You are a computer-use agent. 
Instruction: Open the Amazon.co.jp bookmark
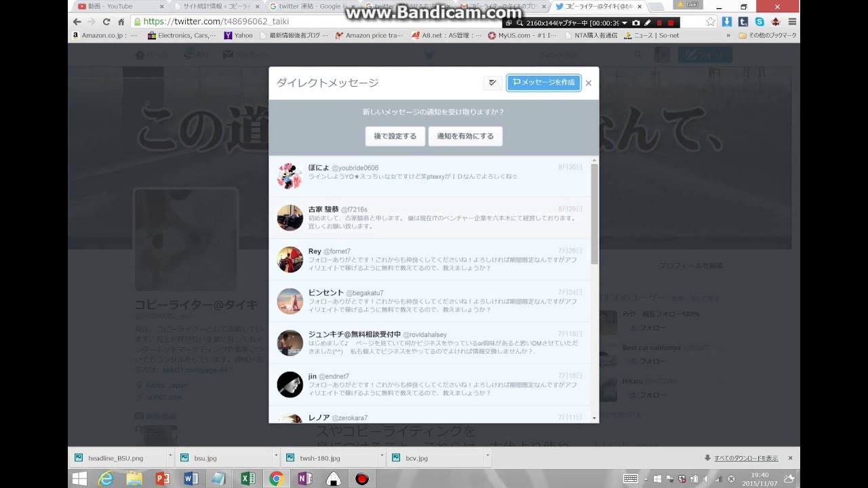click(104, 35)
